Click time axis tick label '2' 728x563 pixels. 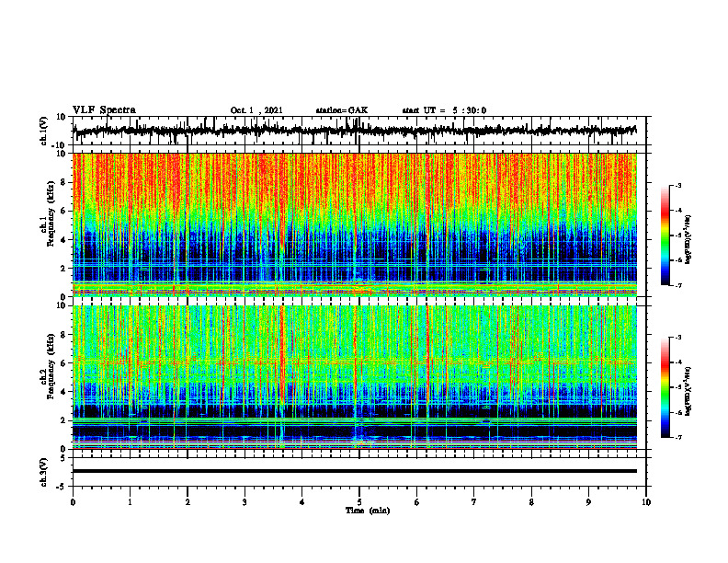click(188, 502)
